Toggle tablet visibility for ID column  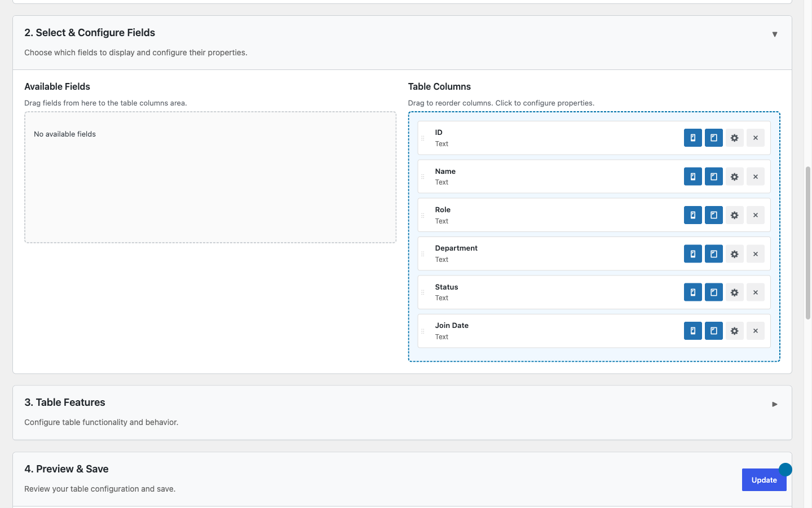click(x=713, y=138)
